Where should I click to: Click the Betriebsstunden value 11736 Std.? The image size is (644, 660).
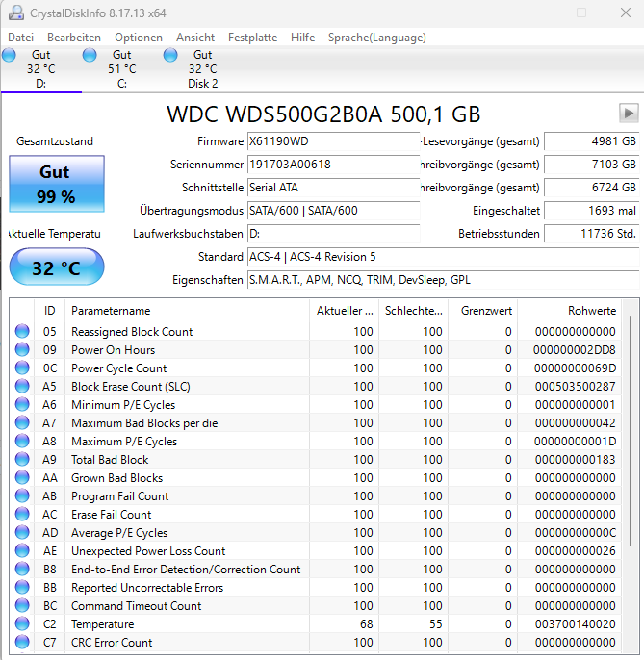point(592,234)
